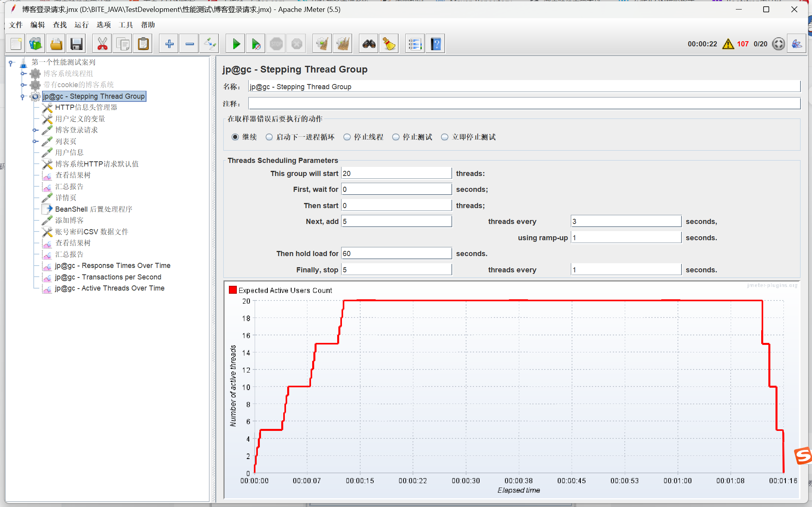Image resolution: width=812 pixels, height=507 pixels.
Task: Open the 选项 menu
Action: 104,25
